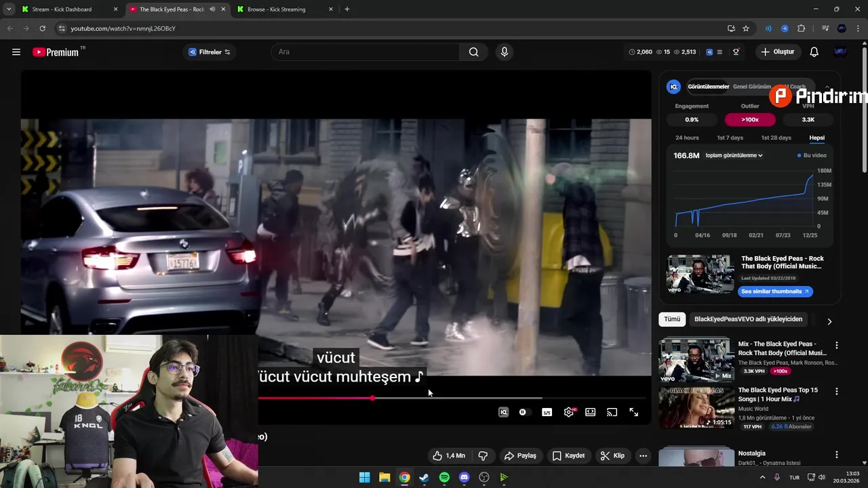Open the Filtreler filter button

pyautogui.click(x=210, y=52)
